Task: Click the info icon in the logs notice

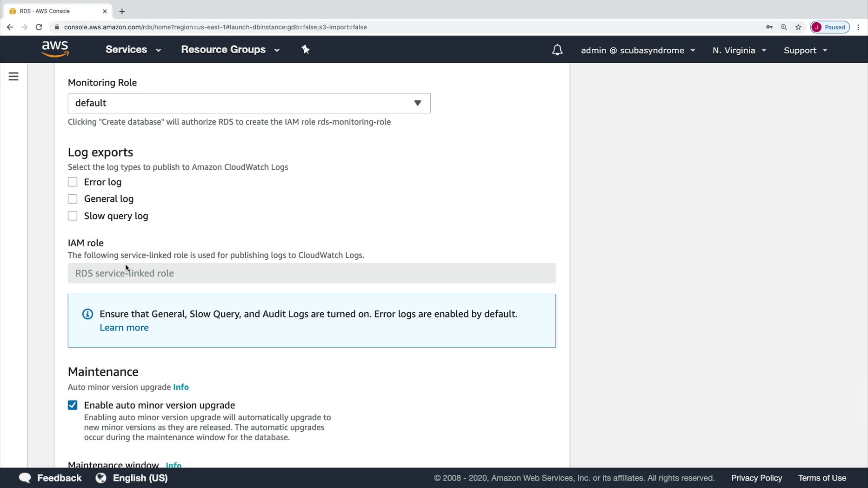Action: coord(87,314)
